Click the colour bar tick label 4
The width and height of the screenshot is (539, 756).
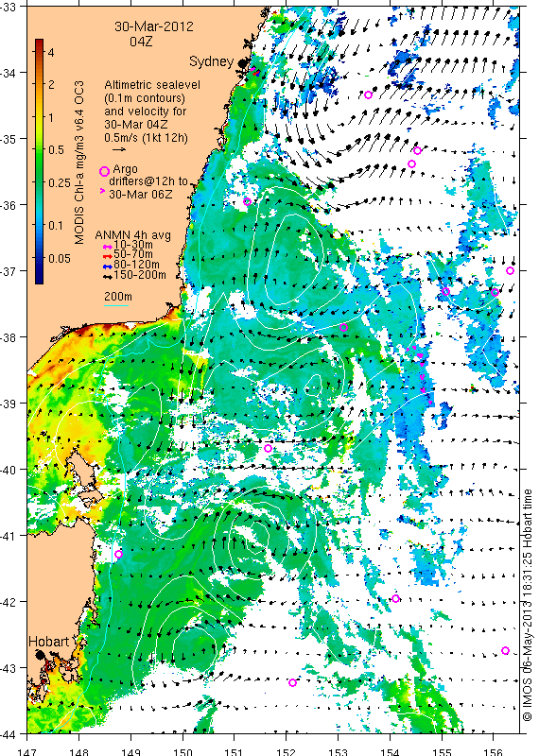[51, 52]
